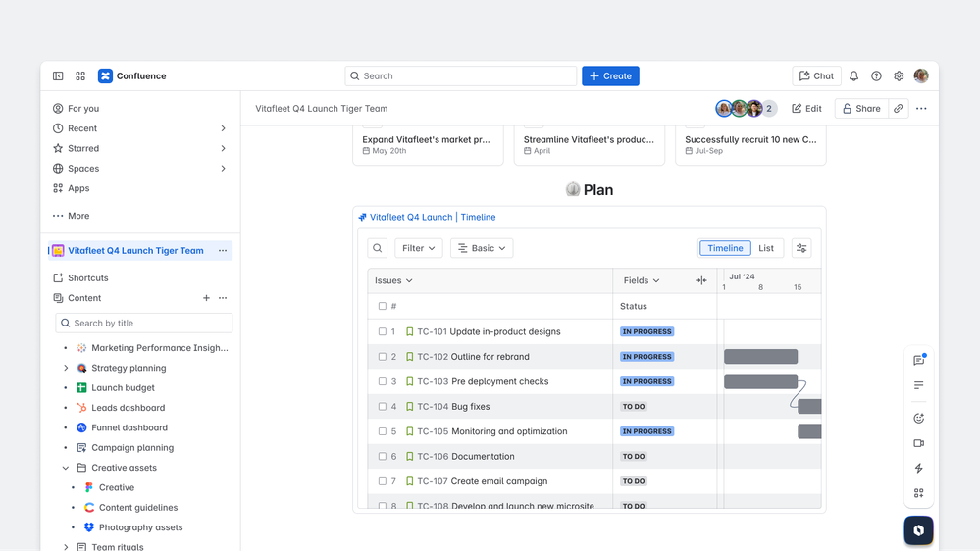Copy page link using the link icon
The height and width of the screenshot is (551, 980).
(898, 109)
